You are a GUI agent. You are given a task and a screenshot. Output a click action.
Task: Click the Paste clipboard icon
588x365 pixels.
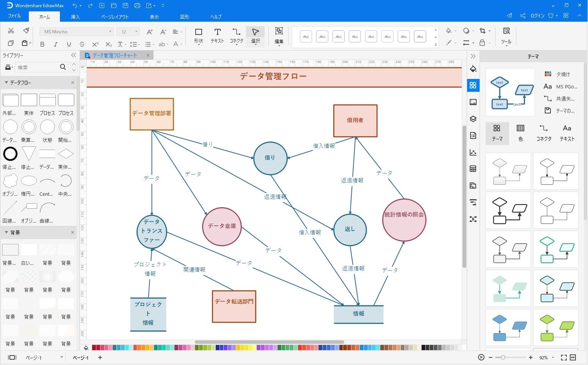25,43
